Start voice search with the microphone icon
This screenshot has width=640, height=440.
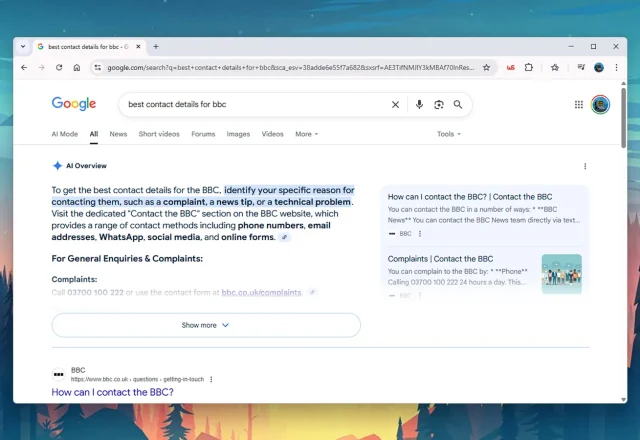point(419,104)
